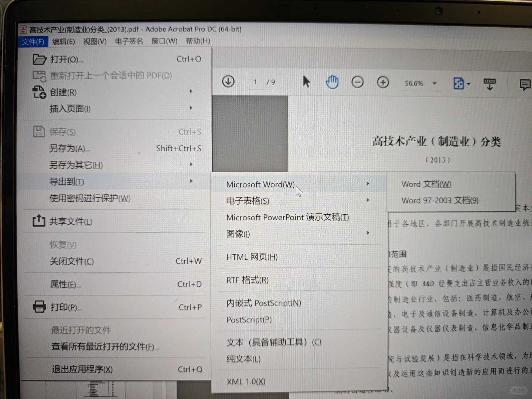Click the next page down-arrow icon
The height and width of the screenshot is (399, 532).
point(228,81)
